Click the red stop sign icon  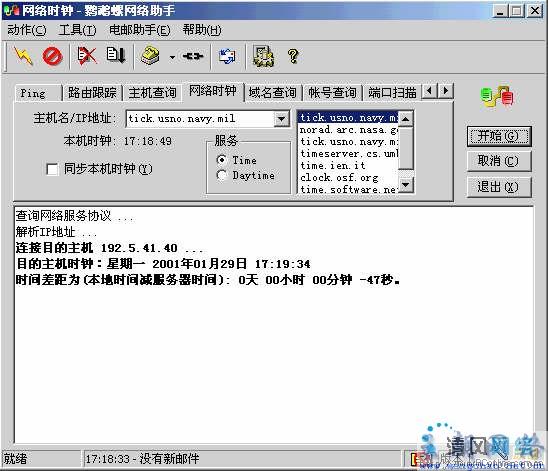(x=52, y=56)
